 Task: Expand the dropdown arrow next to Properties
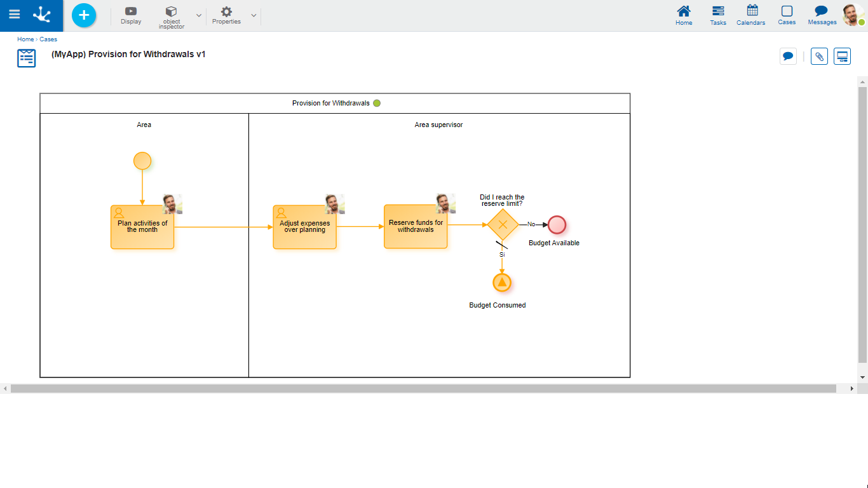coord(254,15)
